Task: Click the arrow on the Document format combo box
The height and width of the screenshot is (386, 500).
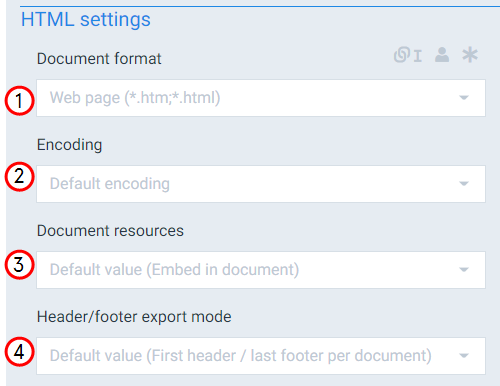Action: (x=464, y=98)
